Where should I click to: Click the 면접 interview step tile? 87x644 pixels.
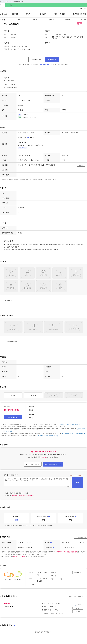tap(33, 395)
